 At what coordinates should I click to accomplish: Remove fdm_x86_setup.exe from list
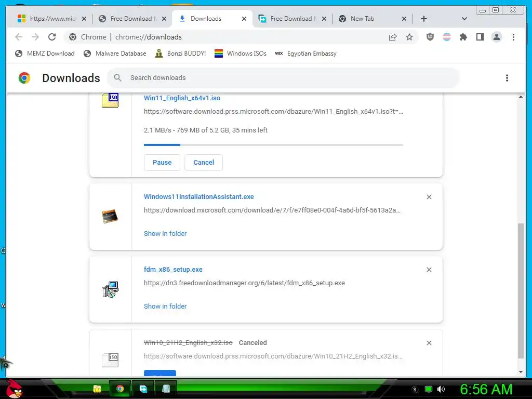[429, 270]
